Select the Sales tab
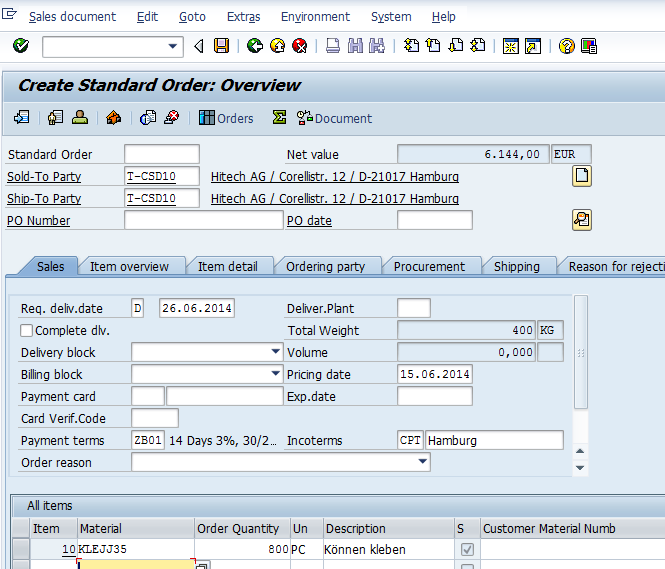The width and height of the screenshot is (665, 569). pos(50,266)
